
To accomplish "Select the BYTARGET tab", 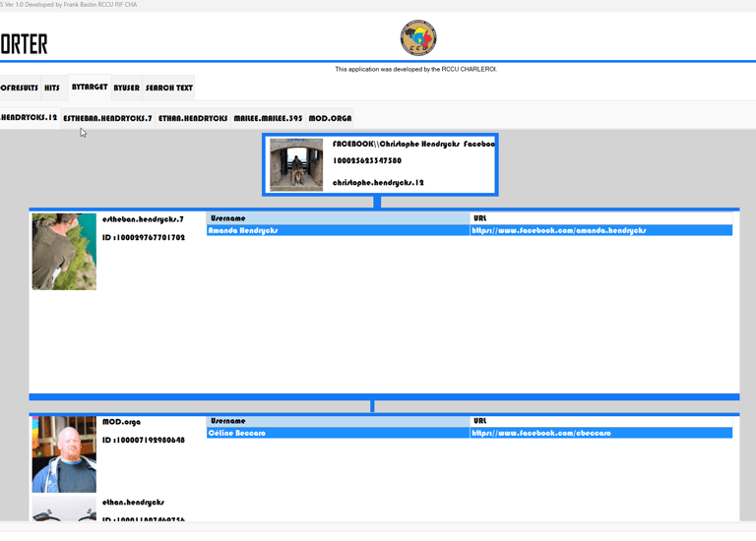I will click(x=90, y=88).
